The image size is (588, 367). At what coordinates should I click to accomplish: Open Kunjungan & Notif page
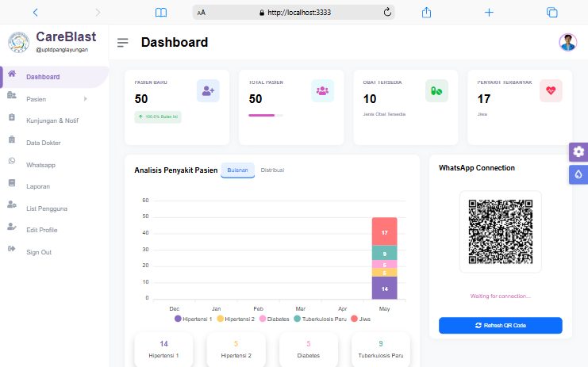pos(52,120)
